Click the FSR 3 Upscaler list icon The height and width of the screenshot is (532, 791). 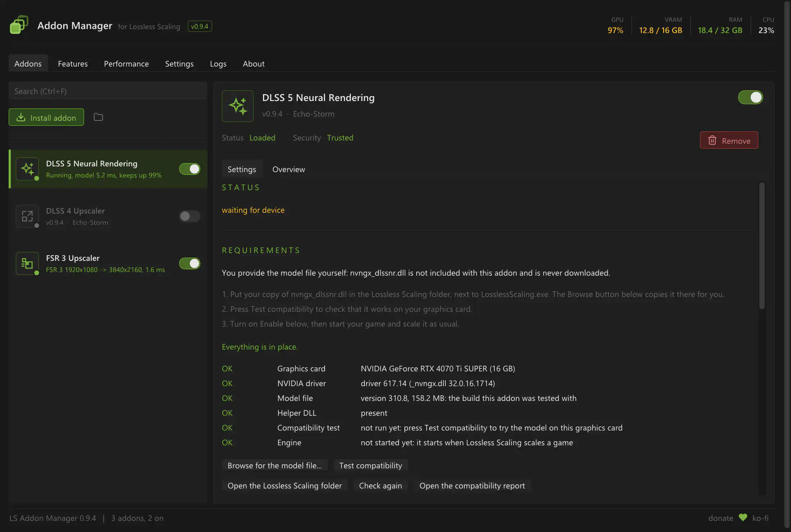pos(27,263)
